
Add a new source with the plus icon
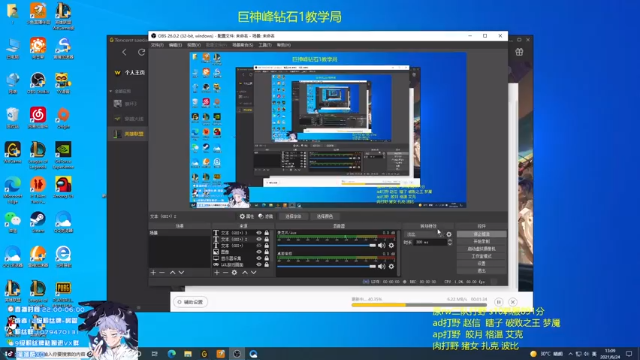[217, 272]
